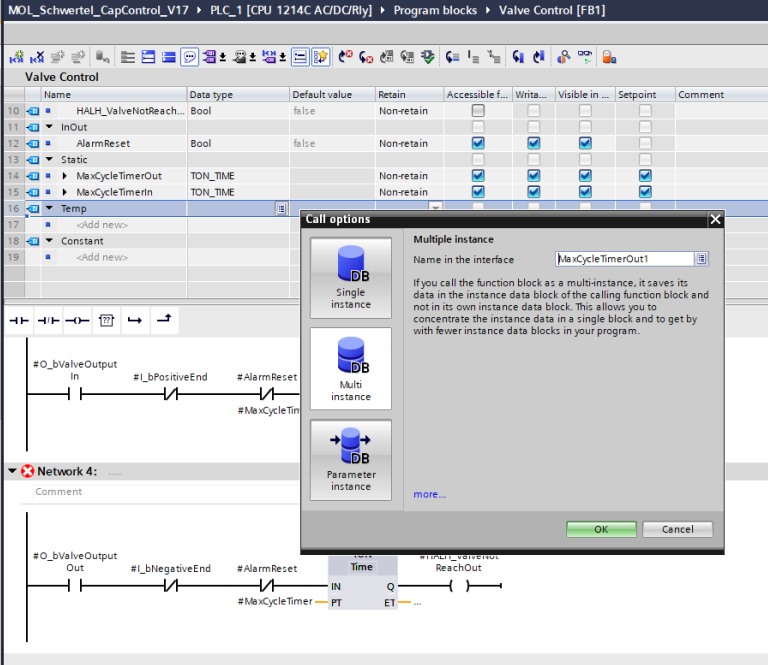Click the close branch icon
Screen dimensions: 768x665
tap(165, 320)
